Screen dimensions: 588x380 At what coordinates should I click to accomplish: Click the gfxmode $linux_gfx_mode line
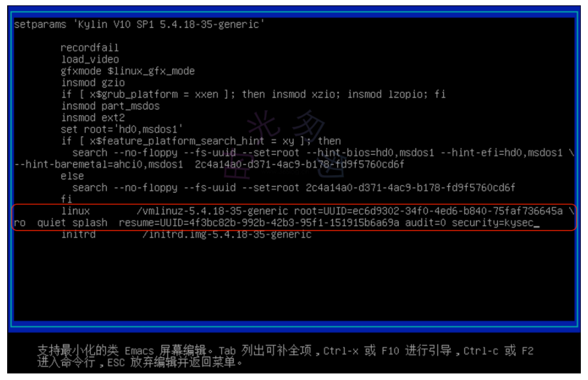[x=128, y=71]
